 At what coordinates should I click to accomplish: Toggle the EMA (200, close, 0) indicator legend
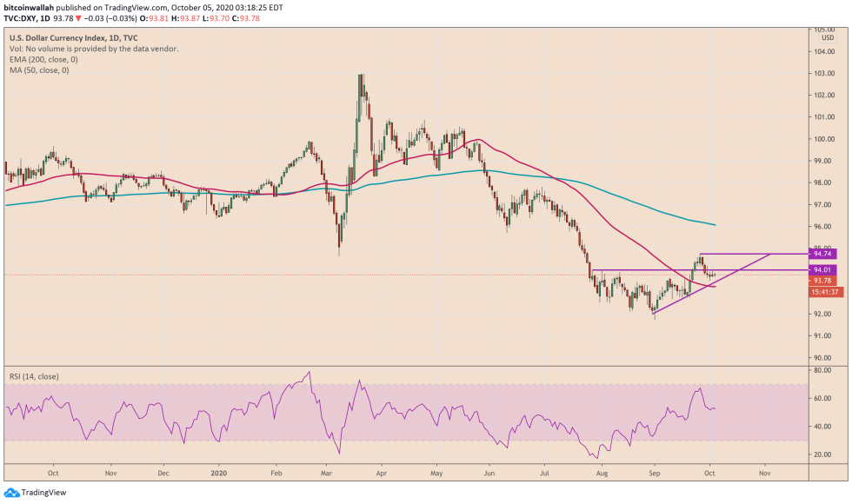[x=42, y=60]
